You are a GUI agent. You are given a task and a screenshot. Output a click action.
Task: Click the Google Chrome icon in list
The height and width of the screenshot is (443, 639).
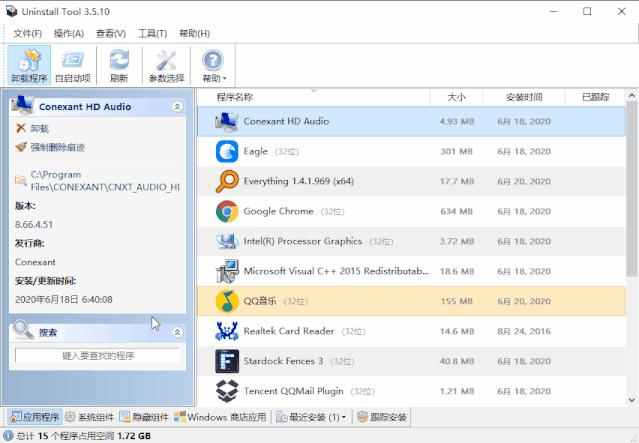tap(227, 211)
